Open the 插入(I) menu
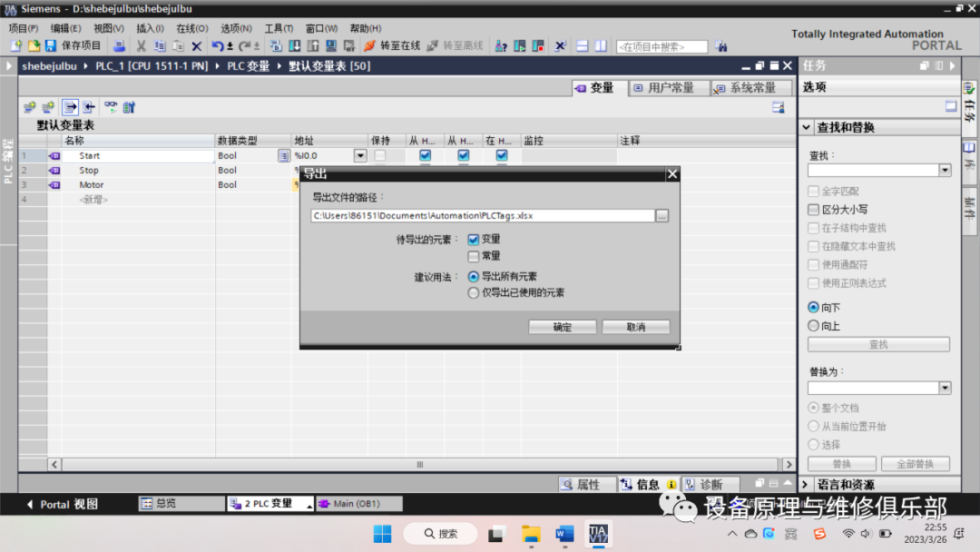The height and width of the screenshot is (552, 980). (x=149, y=28)
